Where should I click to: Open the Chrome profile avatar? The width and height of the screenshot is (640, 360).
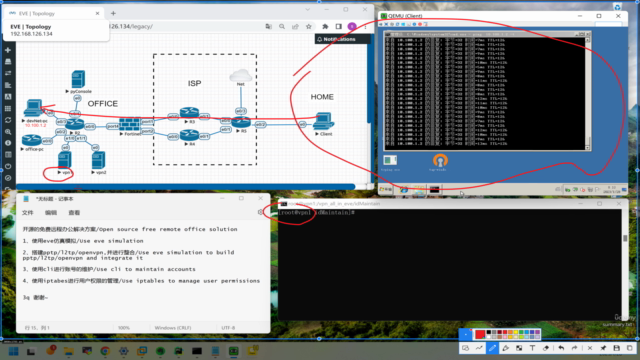click(352, 27)
